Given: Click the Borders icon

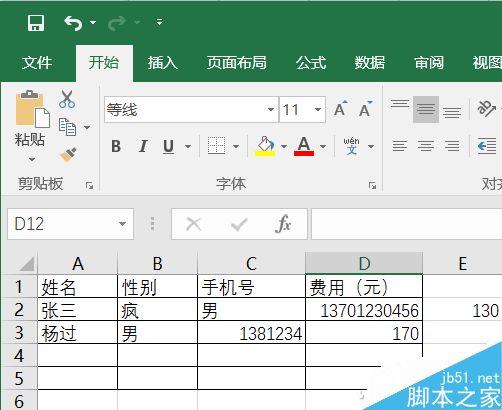Looking at the screenshot, I should [x=216, y=146].
